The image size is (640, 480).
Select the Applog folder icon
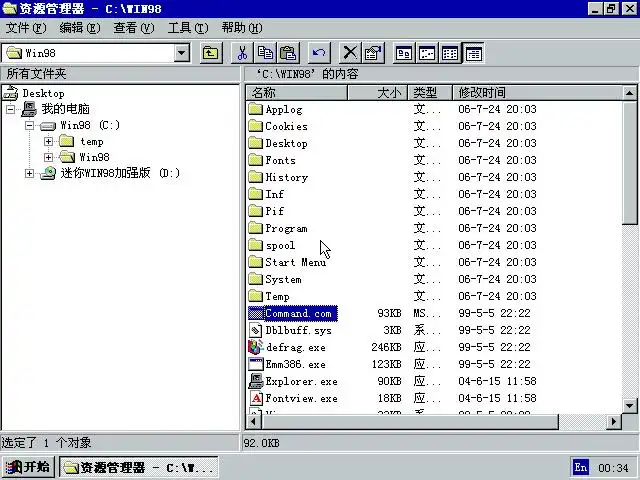[x=256, y=109]
